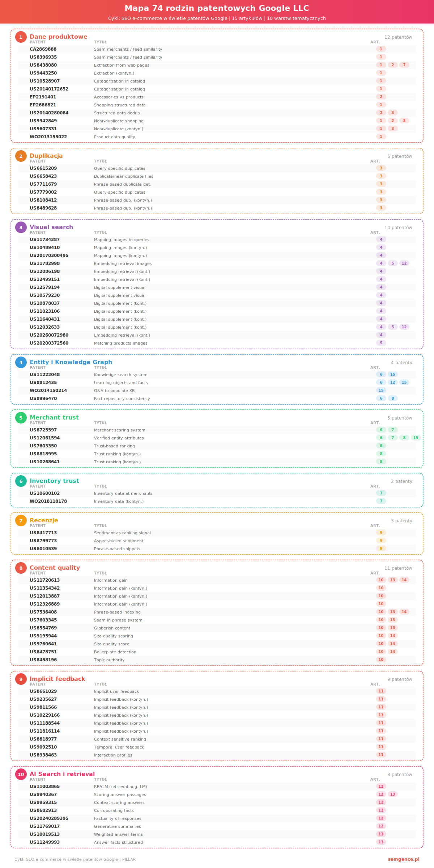This screenshot has width=434, height=868.
Task: Click the Duplikacja section heading
Action: coord(46,156)
